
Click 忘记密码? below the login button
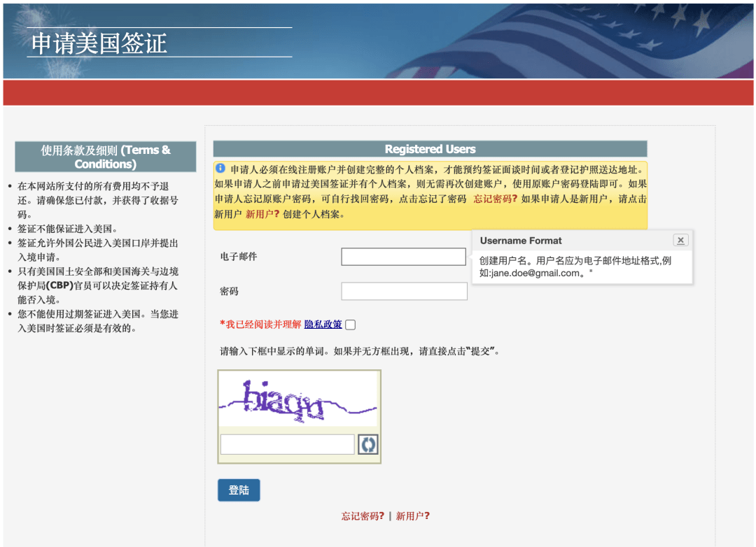(x=363, y=516)
